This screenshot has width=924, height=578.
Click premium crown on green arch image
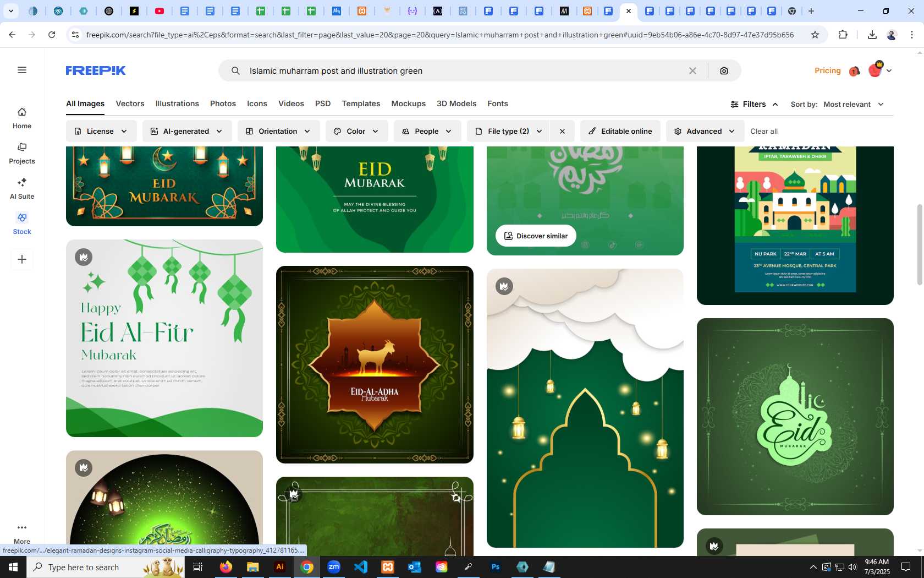(x=504, y=286)
